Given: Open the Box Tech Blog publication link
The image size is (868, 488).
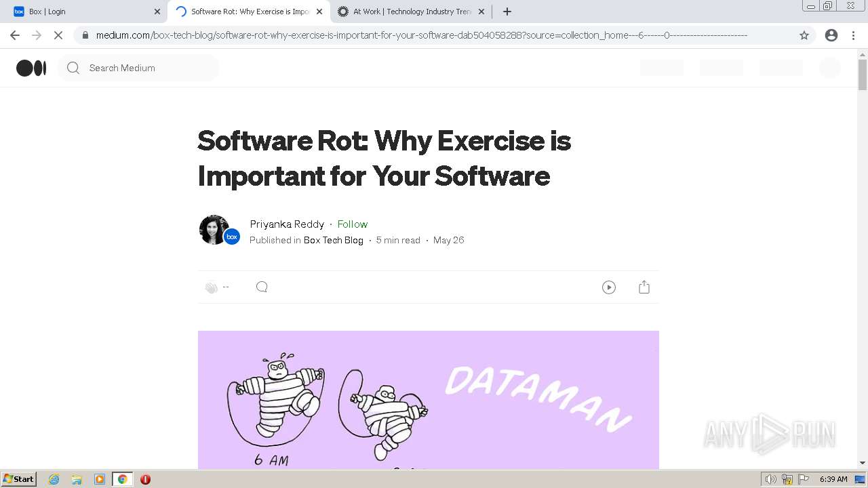Looking at the screenshot, I should pos(334,240).
